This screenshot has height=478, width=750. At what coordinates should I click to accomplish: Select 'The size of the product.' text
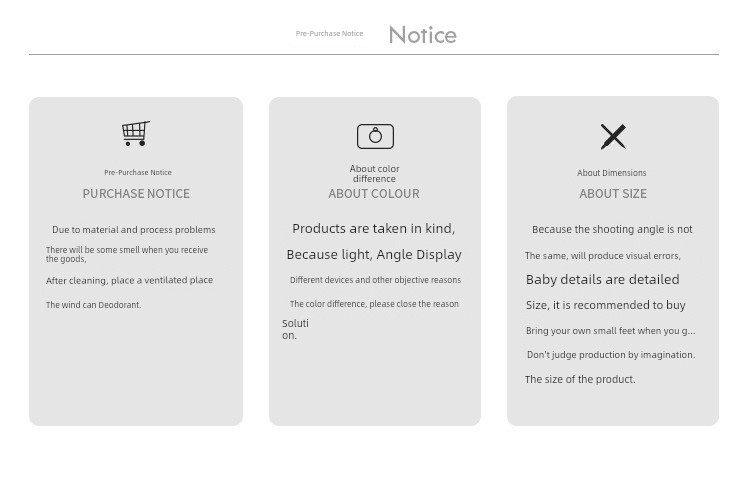tap(580, 380)
